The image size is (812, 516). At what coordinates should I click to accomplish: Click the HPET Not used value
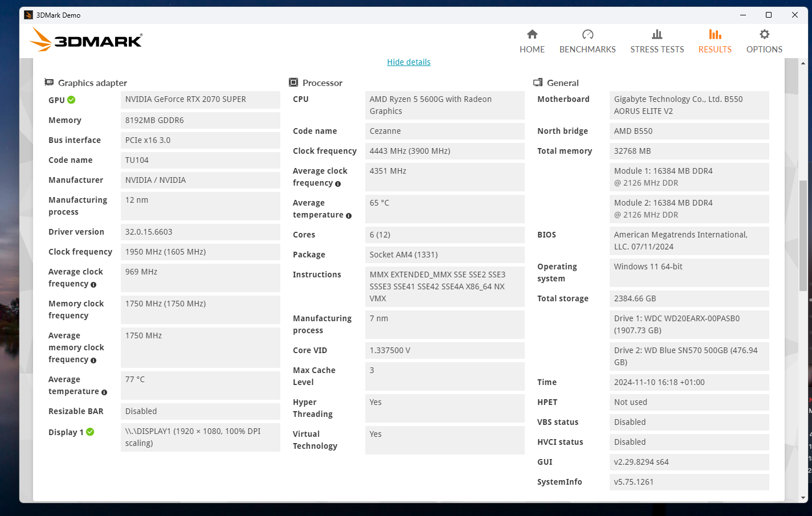click(x=689, y=402)
